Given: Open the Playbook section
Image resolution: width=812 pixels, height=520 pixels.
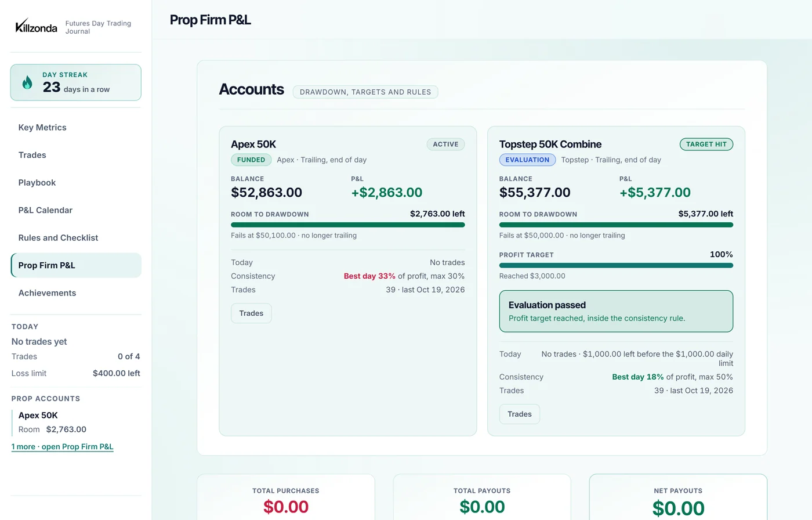Looking at the screenshot, I should tap(76, 183).
